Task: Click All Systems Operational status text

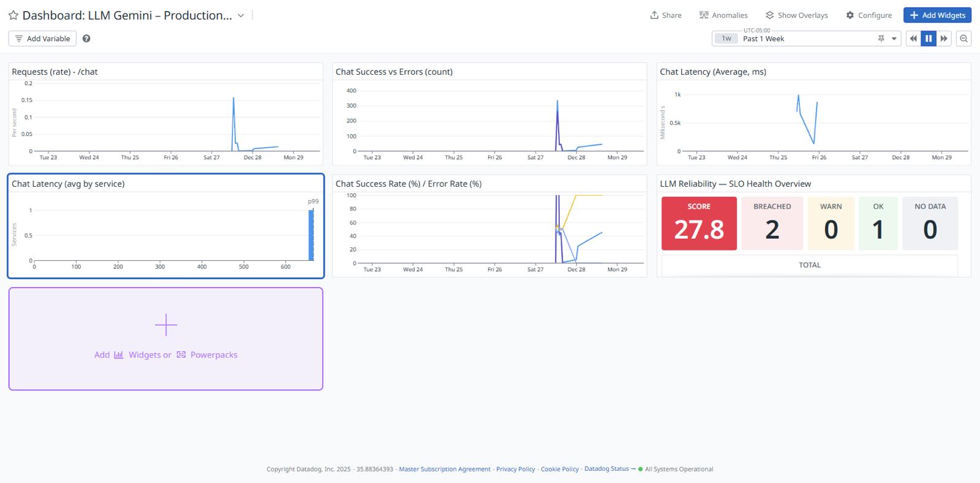Action: click(679, 469)
